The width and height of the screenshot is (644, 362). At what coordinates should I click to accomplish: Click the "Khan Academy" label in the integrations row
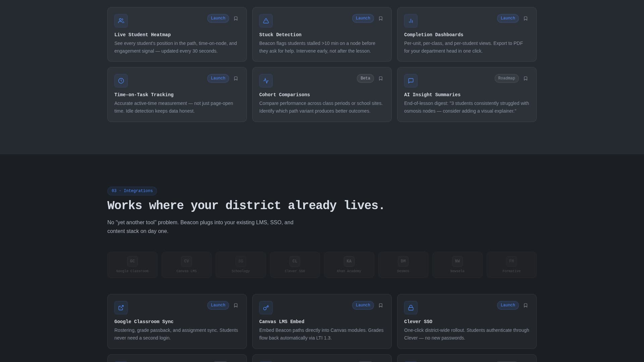coord(349,271)
